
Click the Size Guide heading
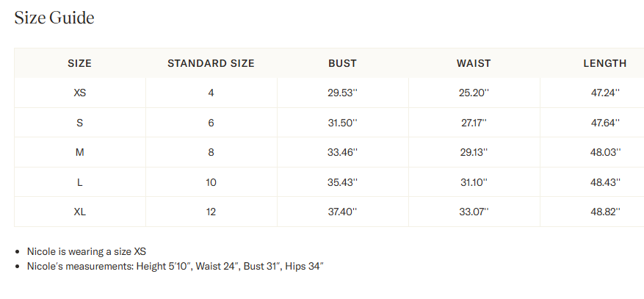54,18
